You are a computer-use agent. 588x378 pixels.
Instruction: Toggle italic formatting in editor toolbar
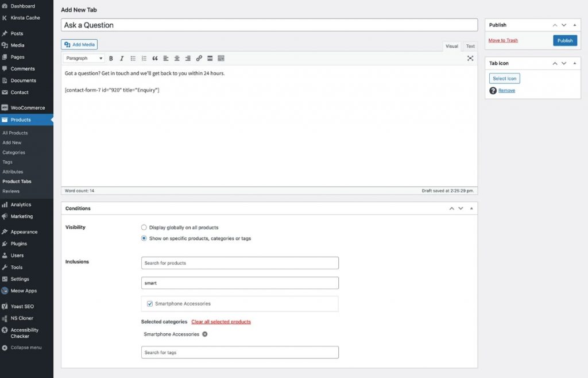122,59
